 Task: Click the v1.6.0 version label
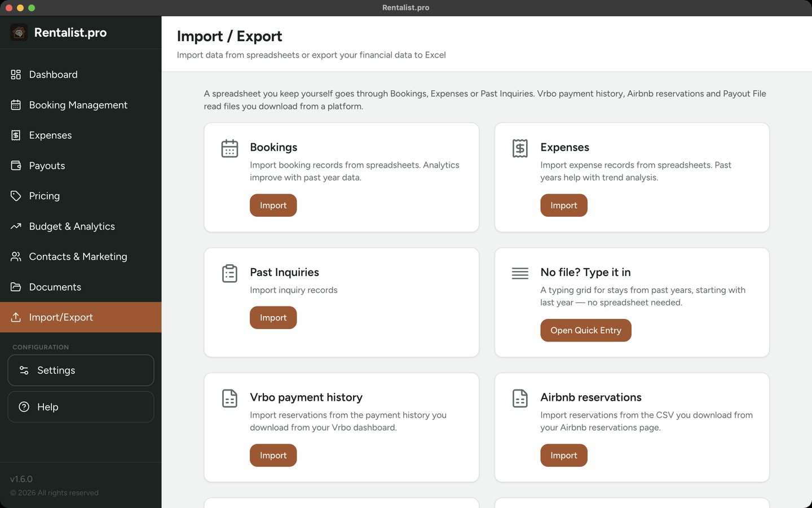pyautogui.click(x=21, y=479)
